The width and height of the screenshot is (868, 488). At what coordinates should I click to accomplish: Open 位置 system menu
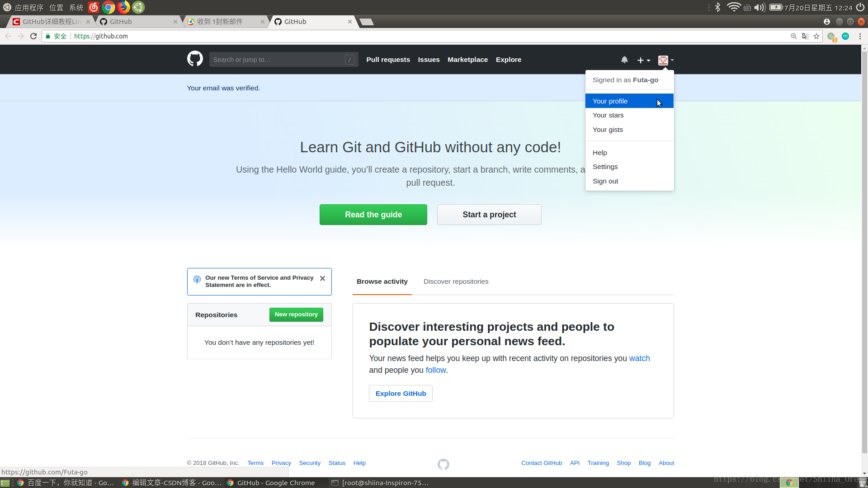[57, 8]
